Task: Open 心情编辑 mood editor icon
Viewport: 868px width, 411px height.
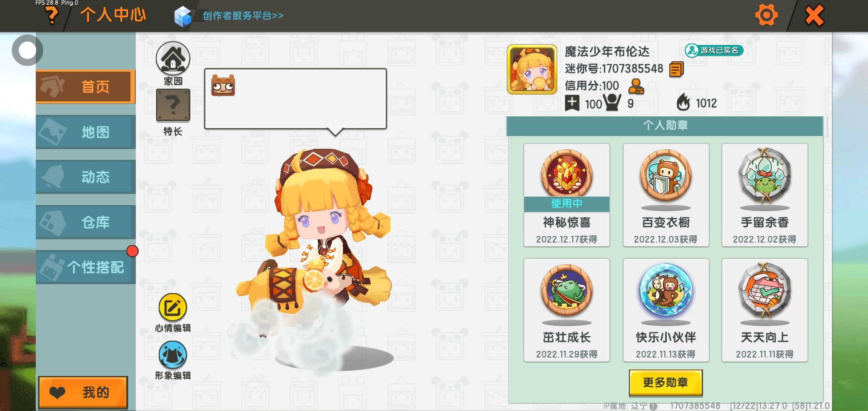Action: coord(173,308)
